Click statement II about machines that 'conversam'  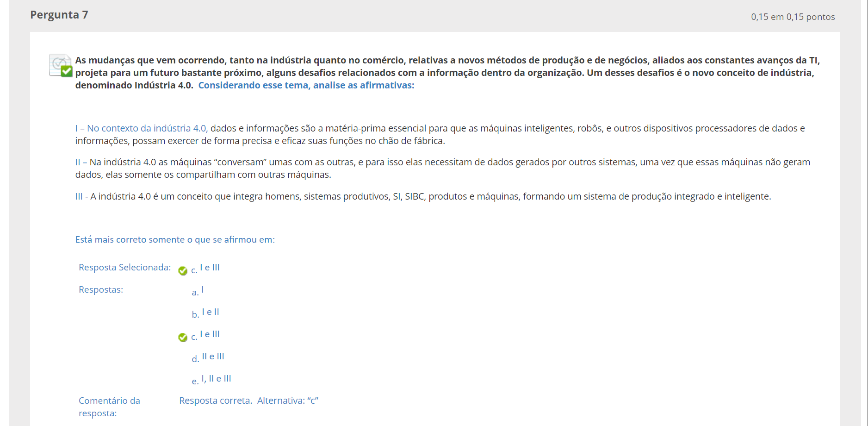442,168
